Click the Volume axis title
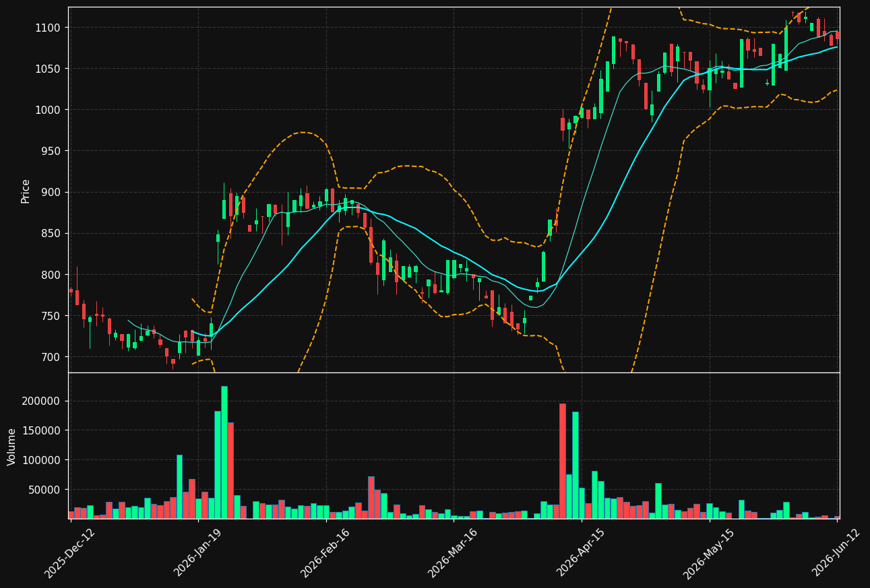Screen dimensions: 870x588 (x=11, y=447)
